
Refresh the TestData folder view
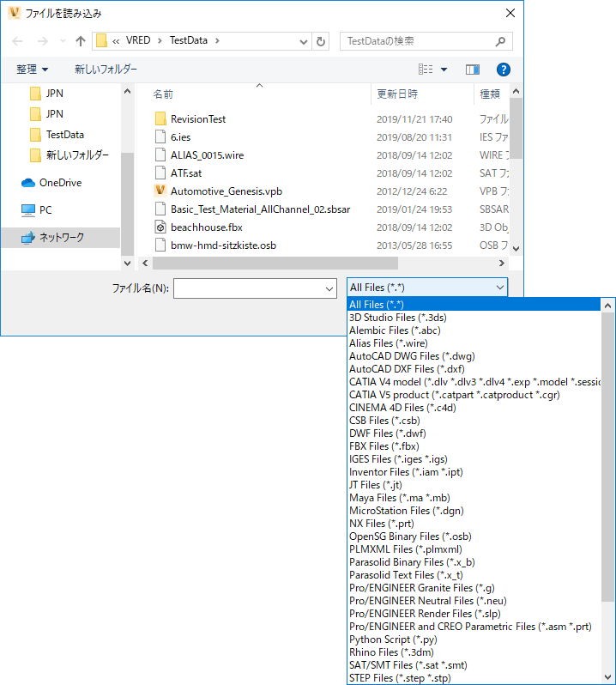click(x=321, y=41)
